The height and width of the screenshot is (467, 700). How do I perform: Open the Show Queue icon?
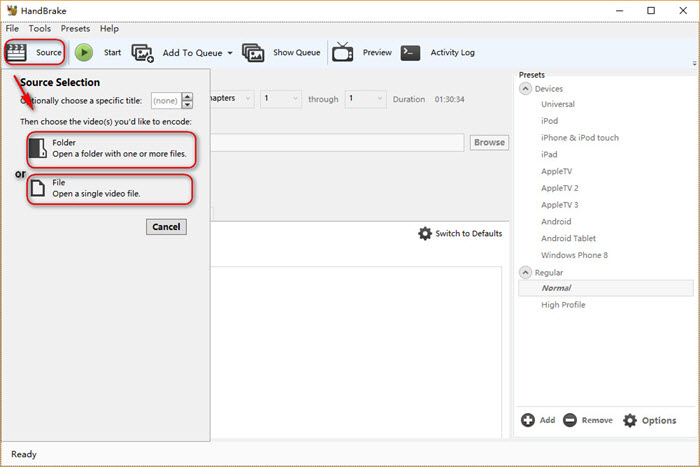tap(253, 53)
